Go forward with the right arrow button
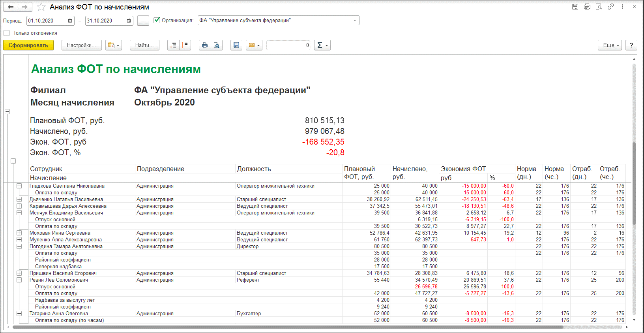The height and width of the screenshot is (333, 644). (24, 7)
